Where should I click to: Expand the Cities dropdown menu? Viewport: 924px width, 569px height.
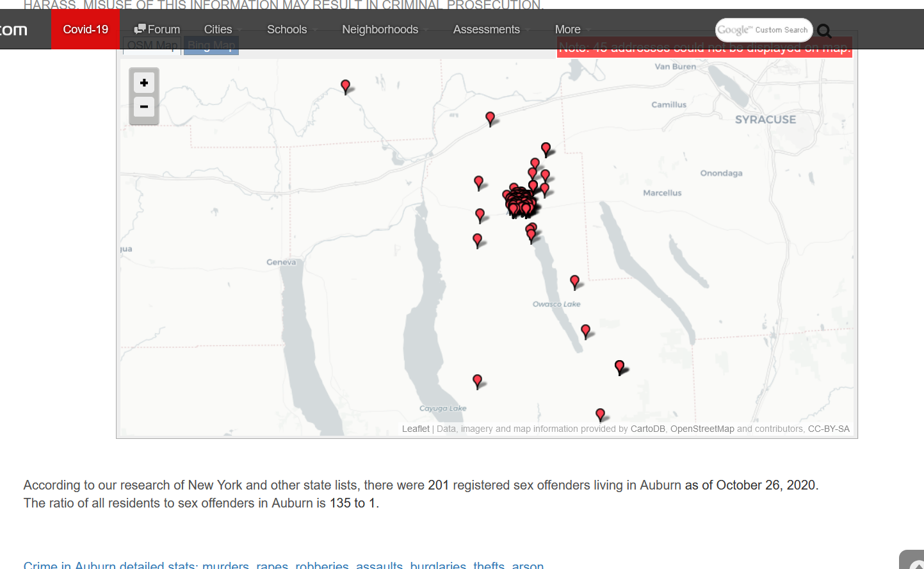click(x=222, y=29)
